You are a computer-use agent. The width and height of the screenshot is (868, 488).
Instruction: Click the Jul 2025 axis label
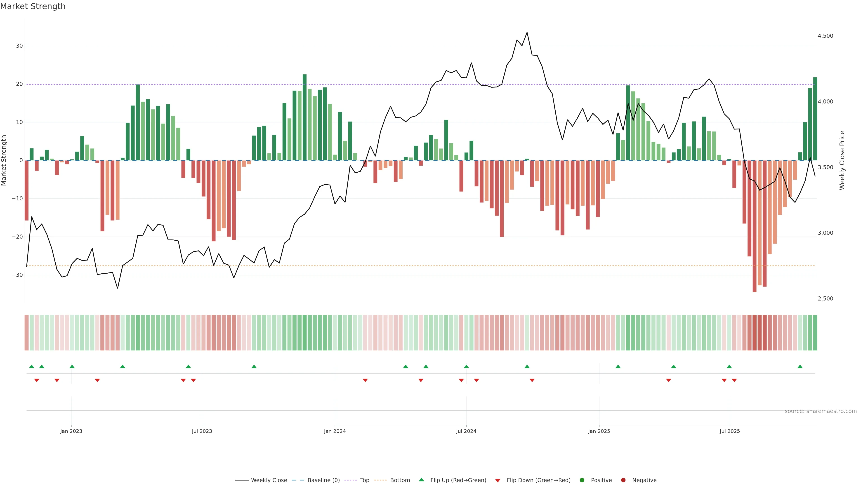pos(729,431)
